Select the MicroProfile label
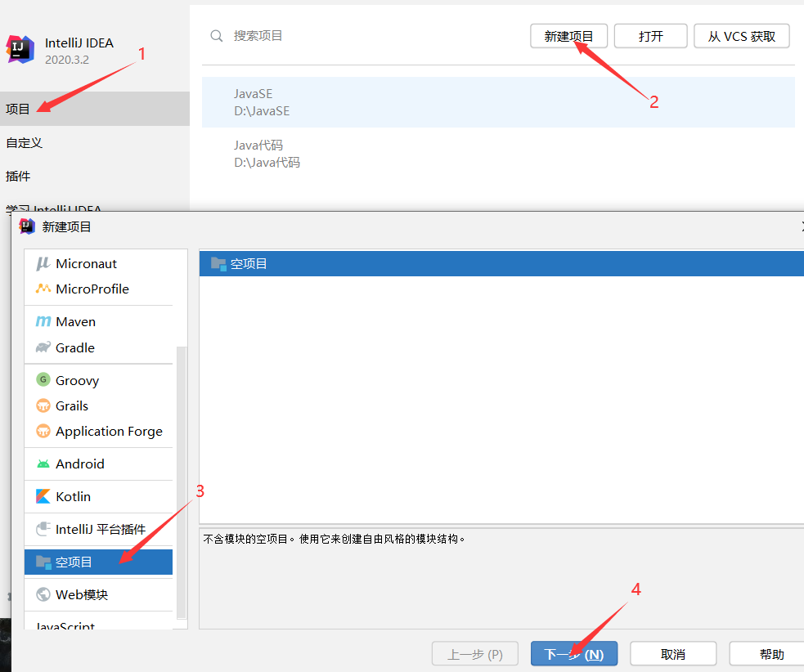Image resolution: width=804 pixels, height=672 pixels. pyautogui.click(x=92, y=289)
